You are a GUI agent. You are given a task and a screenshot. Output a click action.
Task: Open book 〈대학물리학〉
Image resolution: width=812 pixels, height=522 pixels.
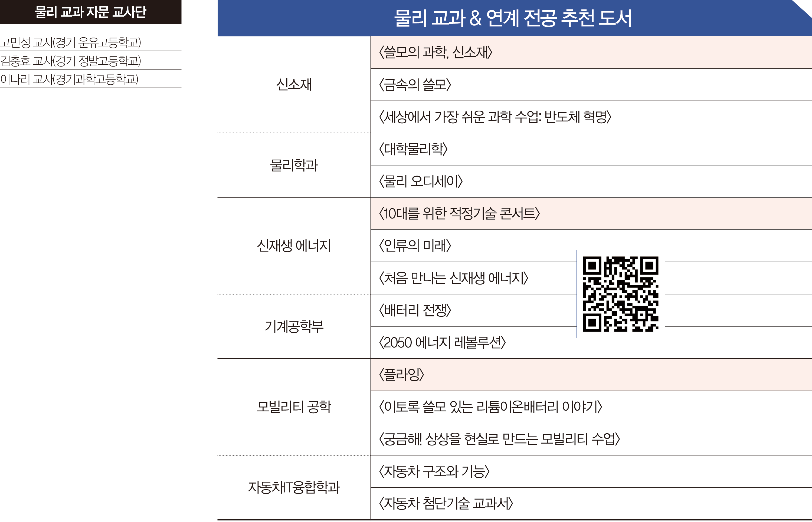point(413,149)
